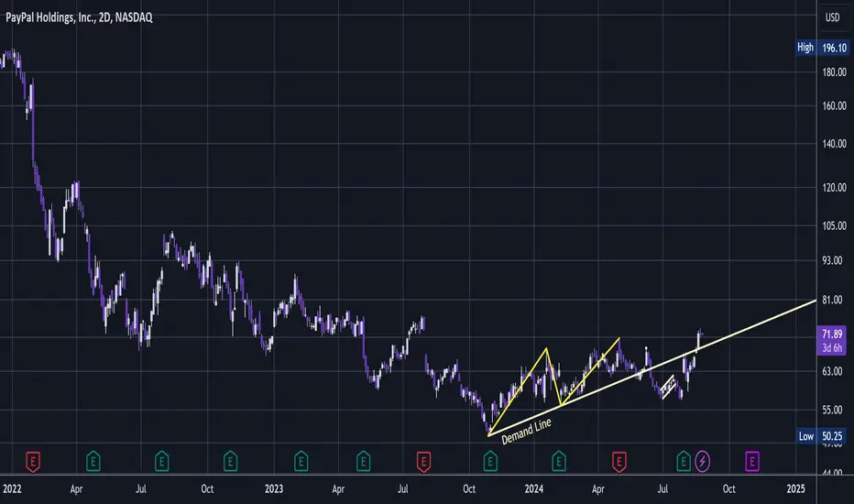Click the PayPal Holdings, Inc. chart title

pyautogui.click(x=79, y=17)
